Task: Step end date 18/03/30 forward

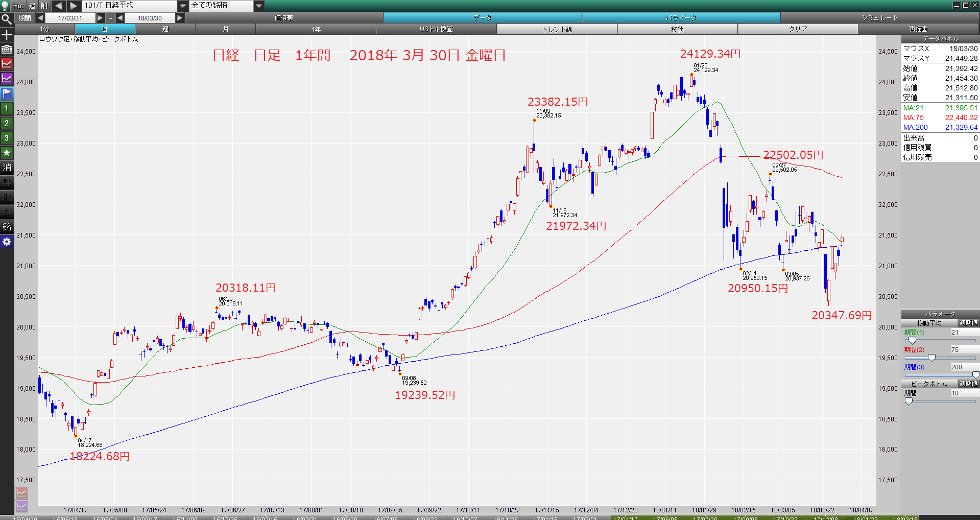Action: [x=180, y=18]
